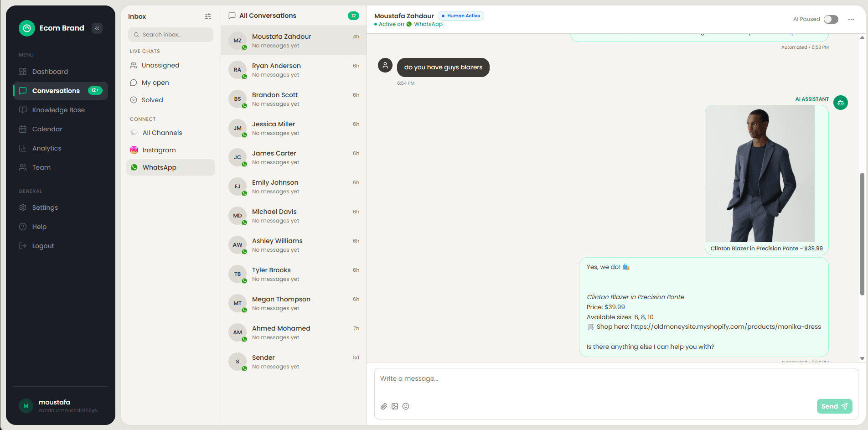Click the insert image icon

pyautogui.click(x=395, y=406)
